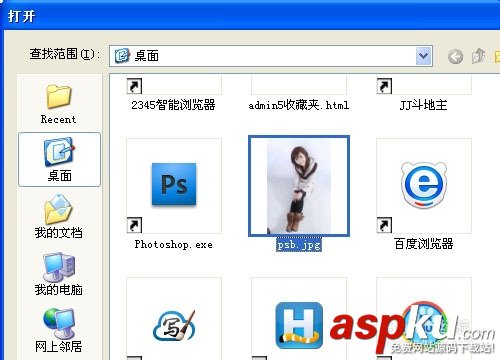
Task: Expand the 查找范围 location dropdown
Action: pos(424,56)
